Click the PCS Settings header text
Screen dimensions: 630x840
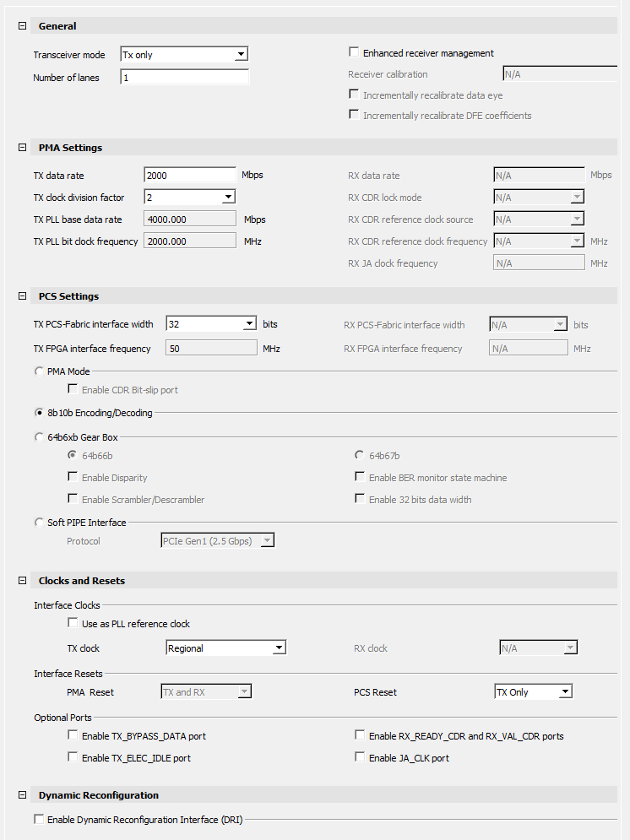(68, 295)
